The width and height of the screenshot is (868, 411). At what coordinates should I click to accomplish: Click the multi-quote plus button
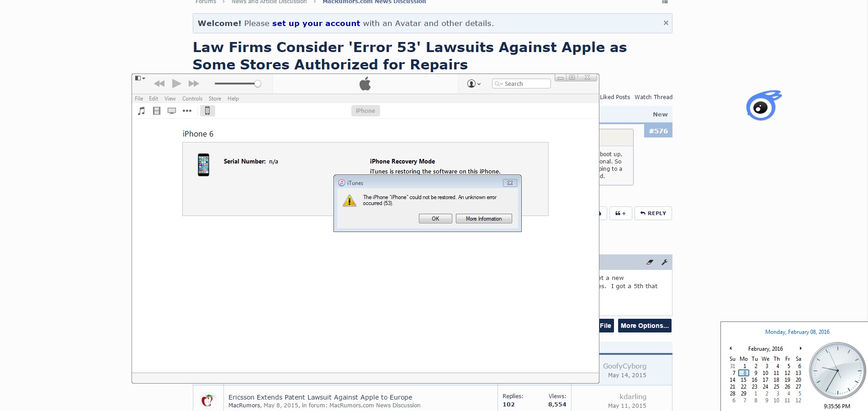tap(620, 213)
